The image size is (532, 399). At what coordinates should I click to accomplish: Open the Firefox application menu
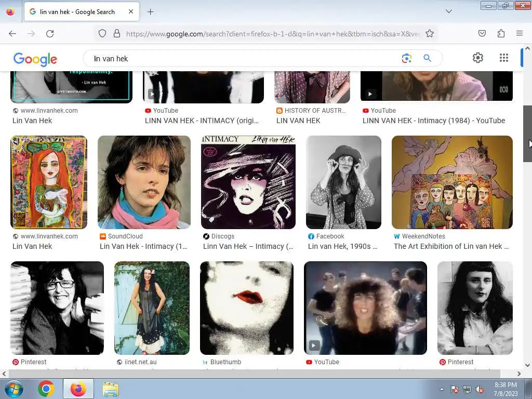(x=520, y=34)
